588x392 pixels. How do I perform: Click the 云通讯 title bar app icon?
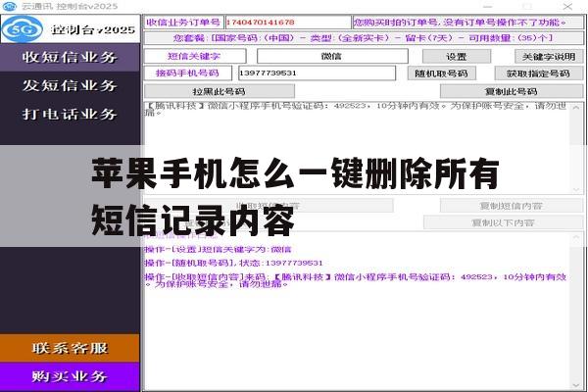[10, 6]
